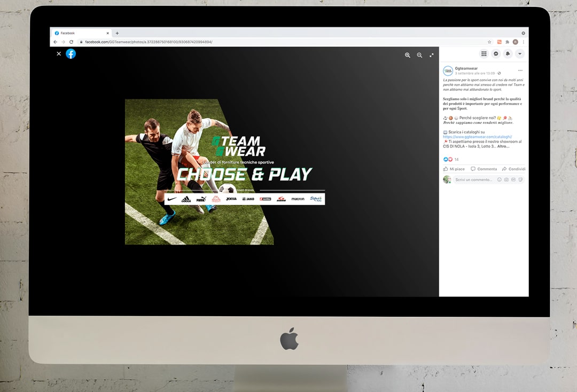
Task: Open the ggteamwear.com cataloghi link
Action: 477,137
